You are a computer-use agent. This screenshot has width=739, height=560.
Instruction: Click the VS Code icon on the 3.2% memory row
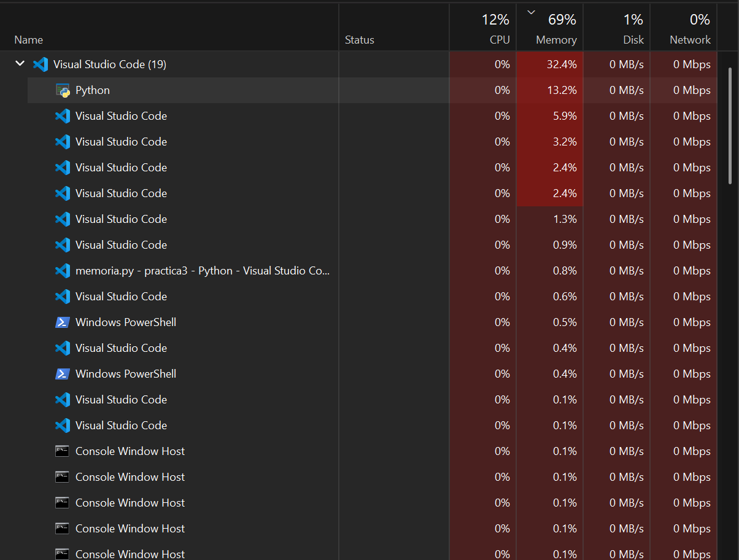point(62,142)
